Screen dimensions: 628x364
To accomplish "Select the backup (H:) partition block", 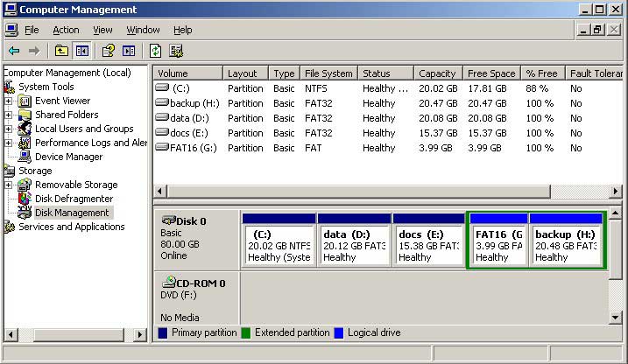I will pyautogui.click(x=567, y=245).
